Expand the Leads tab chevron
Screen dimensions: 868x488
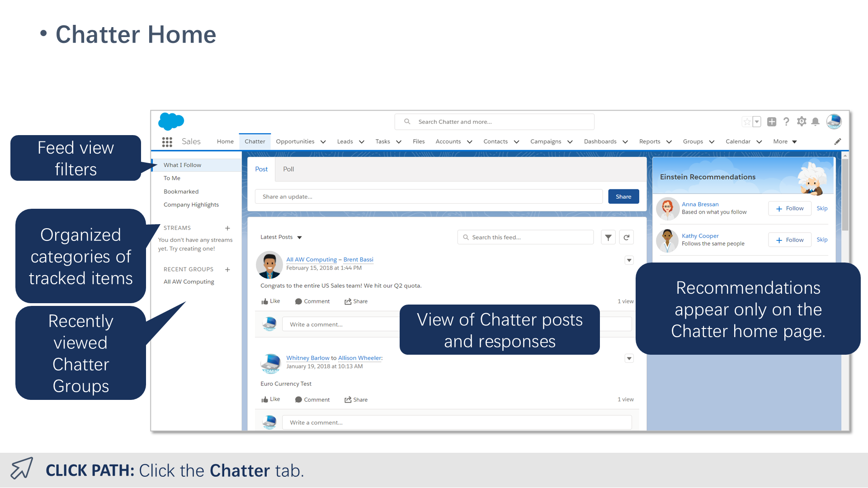(x=362, y=142)
